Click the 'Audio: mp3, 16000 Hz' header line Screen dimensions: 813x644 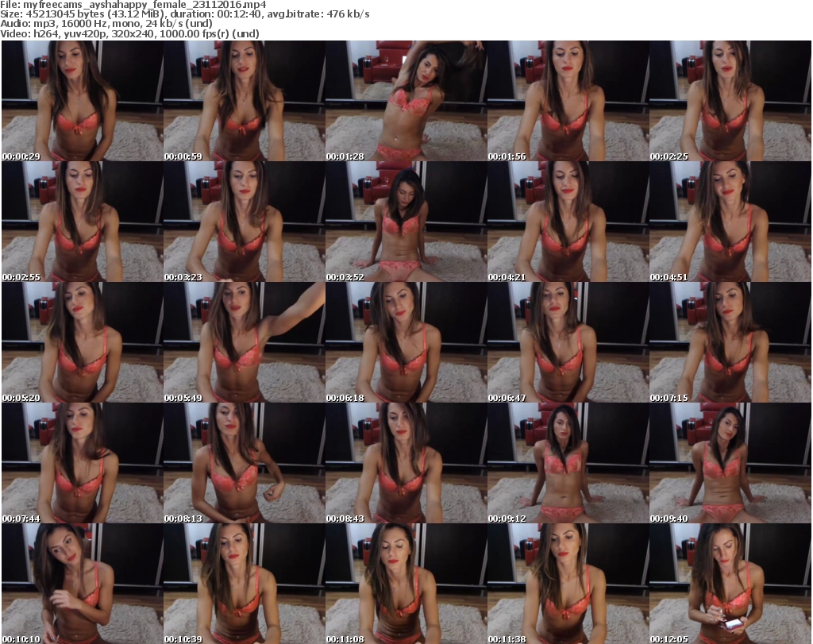(x=106, y=24)
